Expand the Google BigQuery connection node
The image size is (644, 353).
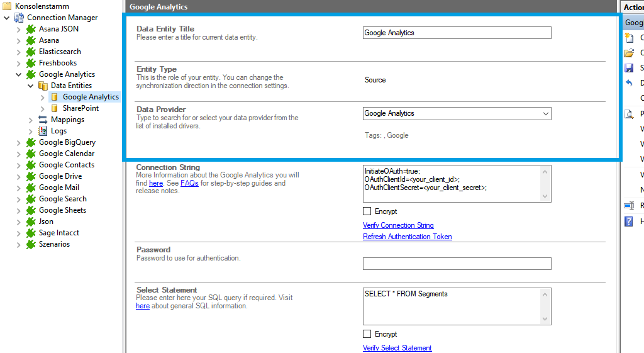[18, 142]
